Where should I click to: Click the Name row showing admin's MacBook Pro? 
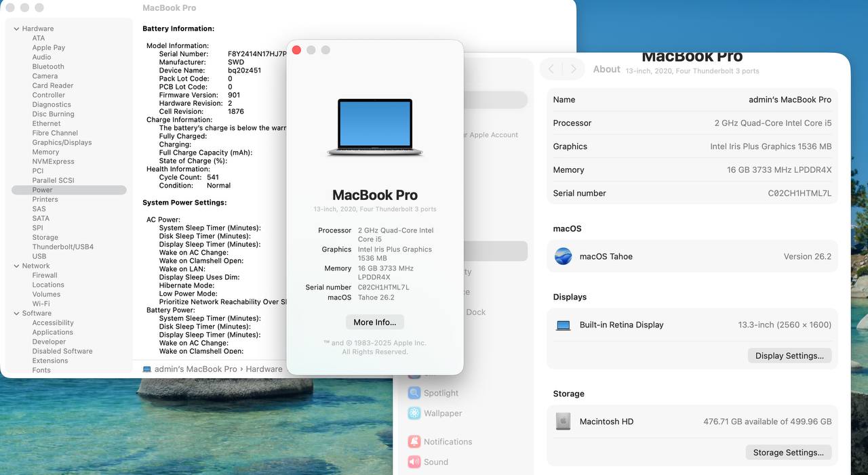coord(692,100)
